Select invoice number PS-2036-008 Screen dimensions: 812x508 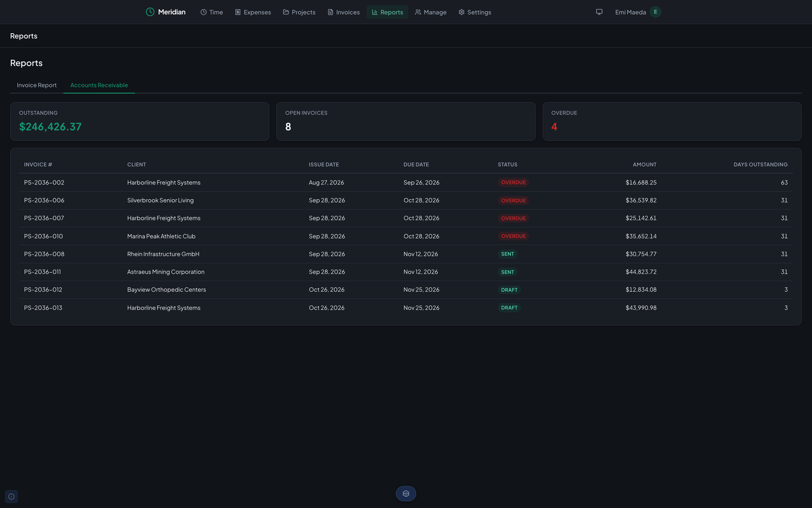click(44, 254)
